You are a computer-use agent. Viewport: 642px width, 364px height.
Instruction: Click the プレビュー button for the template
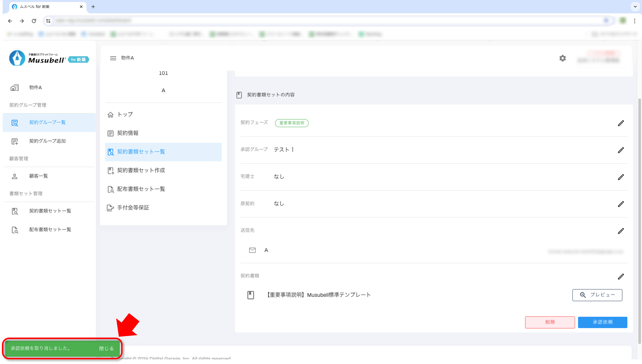coord(597,295)
